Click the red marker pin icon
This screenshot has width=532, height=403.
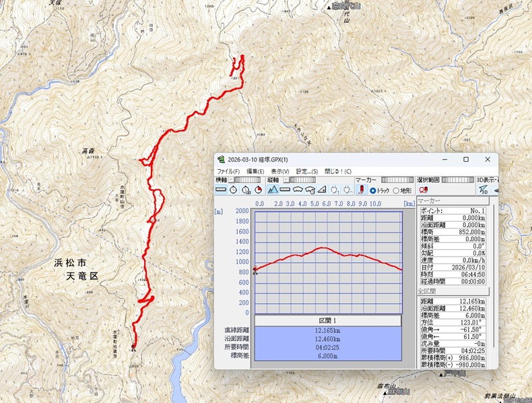tap(360, 190)
